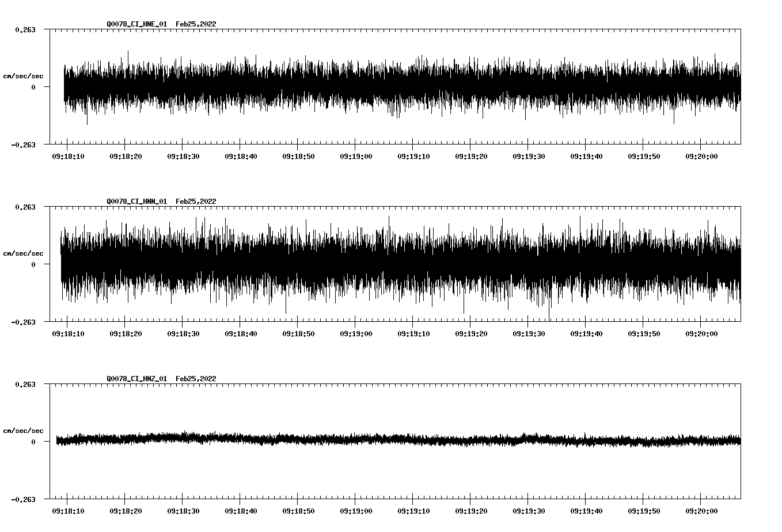Select the 0.263 upper limit on HNN plot
The image size is (782, 532).
(x=25, y=207)
